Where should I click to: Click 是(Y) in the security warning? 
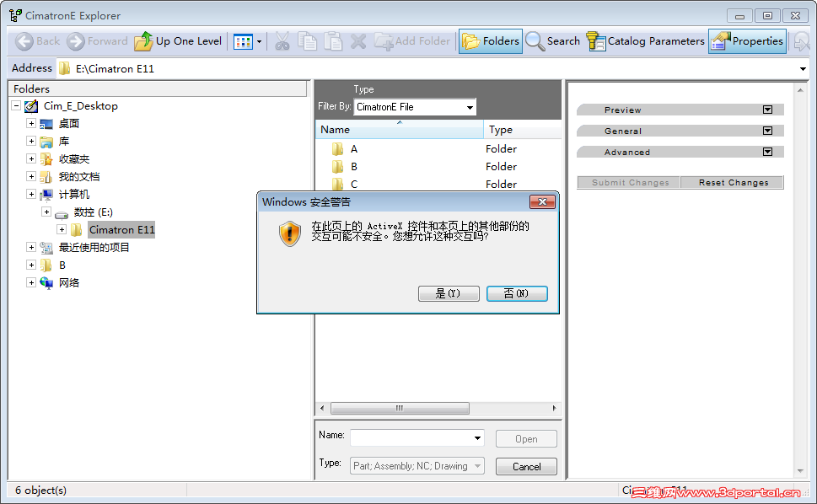449,293
